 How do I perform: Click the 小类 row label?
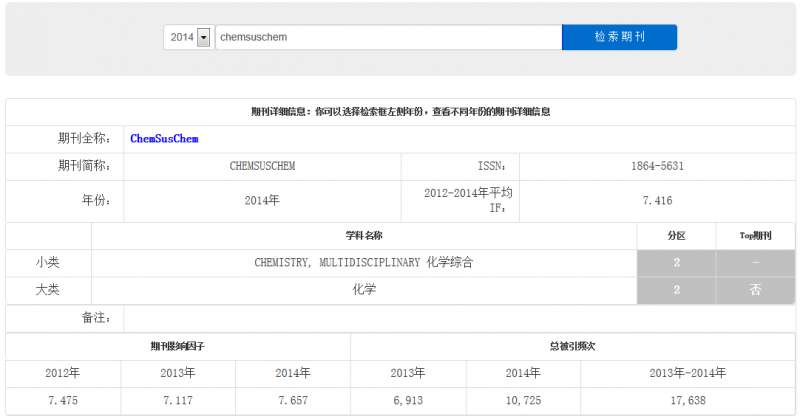[x=47, y=263]
